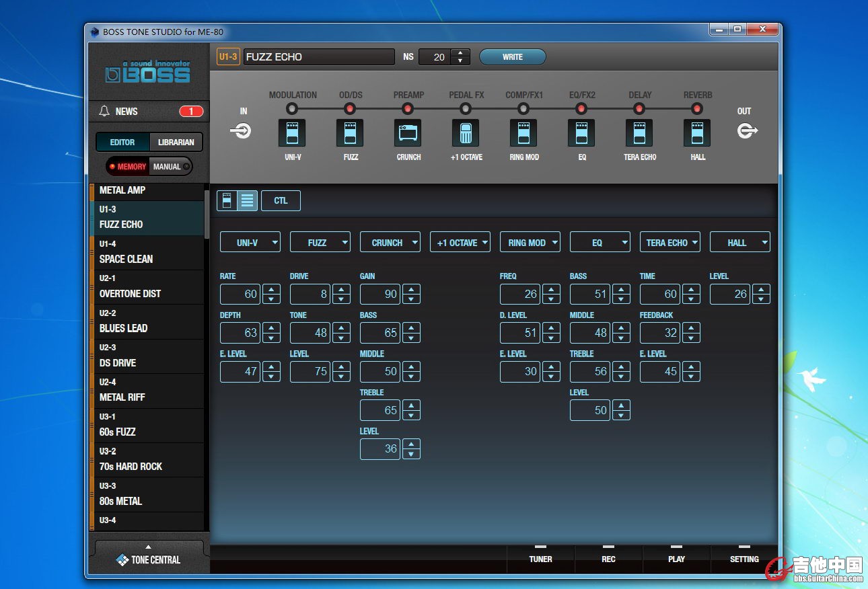Select the LIBRARIAN tab
The width and height of the screenshot is (868, 589).
pyautogui.click(x=176, y=143)
